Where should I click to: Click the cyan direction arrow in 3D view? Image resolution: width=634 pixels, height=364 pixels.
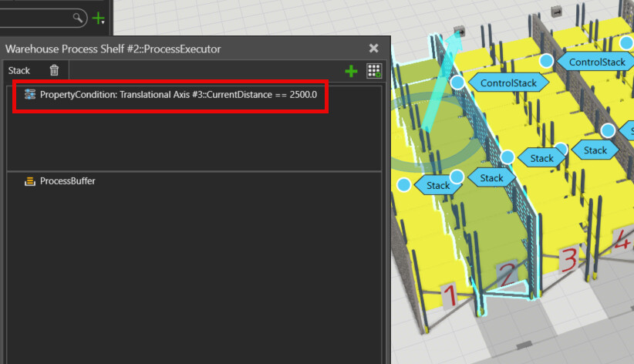pos(442,81)
